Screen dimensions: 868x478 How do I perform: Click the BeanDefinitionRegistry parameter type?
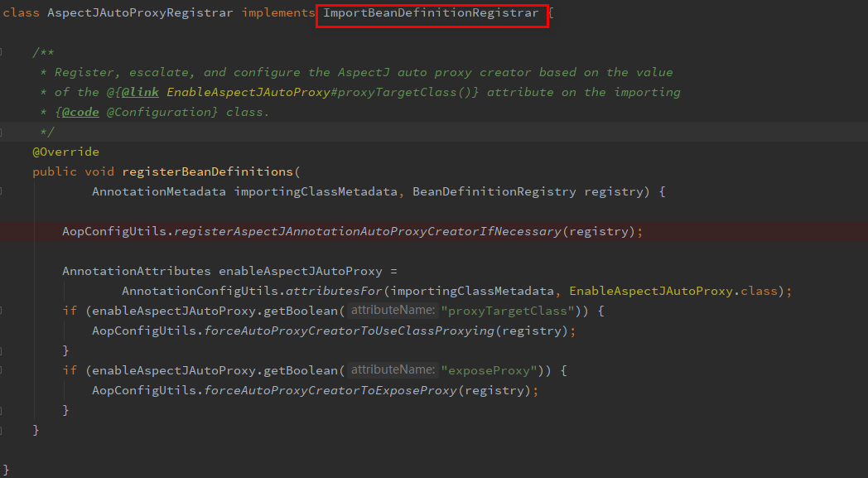(494, 191)
